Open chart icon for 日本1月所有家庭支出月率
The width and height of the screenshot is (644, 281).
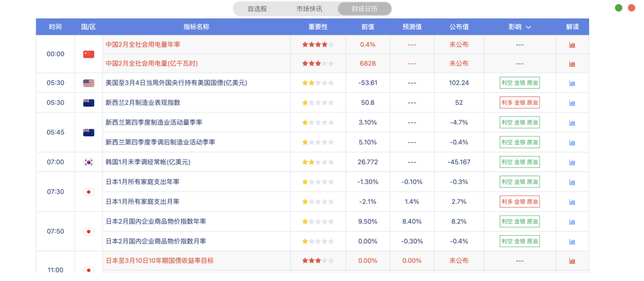(x=572, y=202)
